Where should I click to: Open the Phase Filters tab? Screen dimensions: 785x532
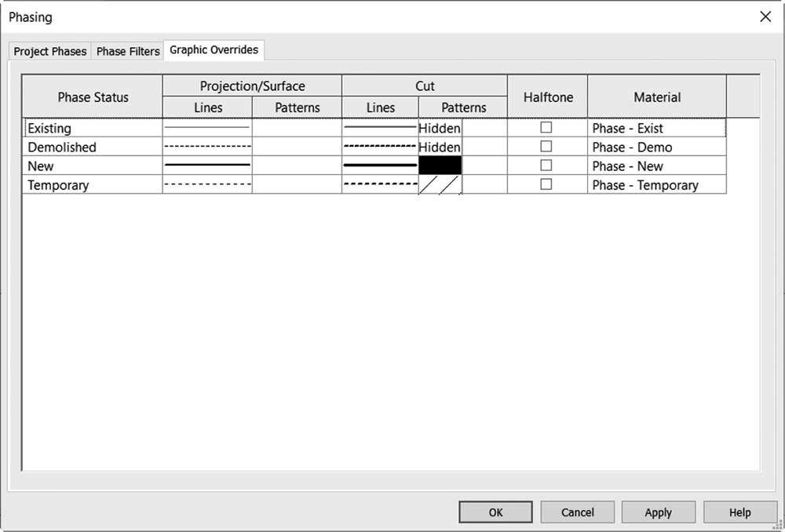coord(128,51)
